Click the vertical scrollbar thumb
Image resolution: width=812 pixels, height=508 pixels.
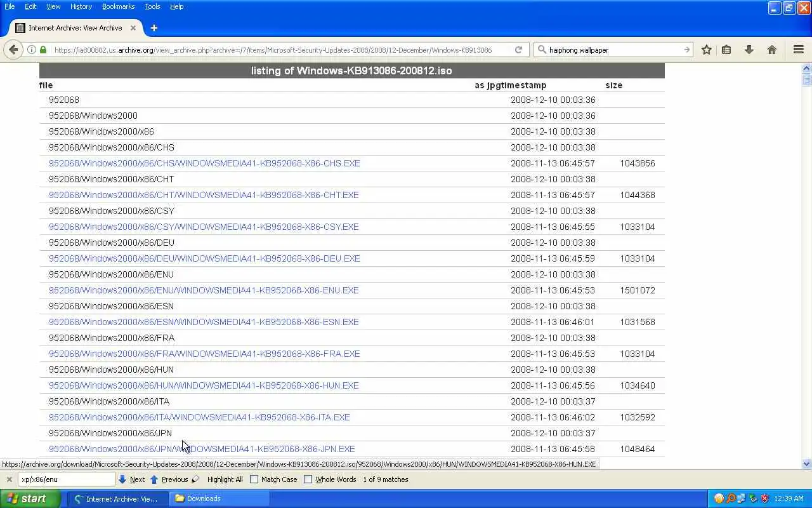(x=806, y=79)
